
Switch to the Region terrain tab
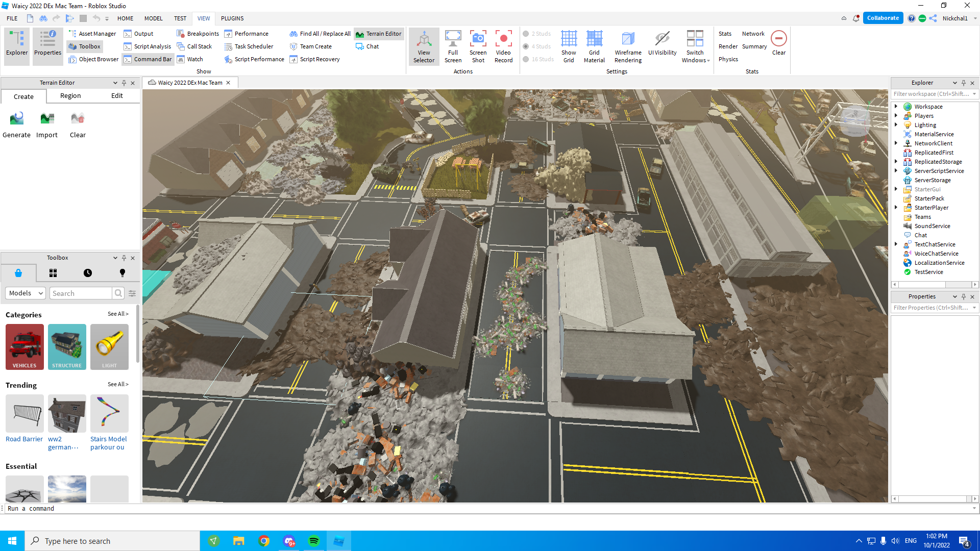70,95
